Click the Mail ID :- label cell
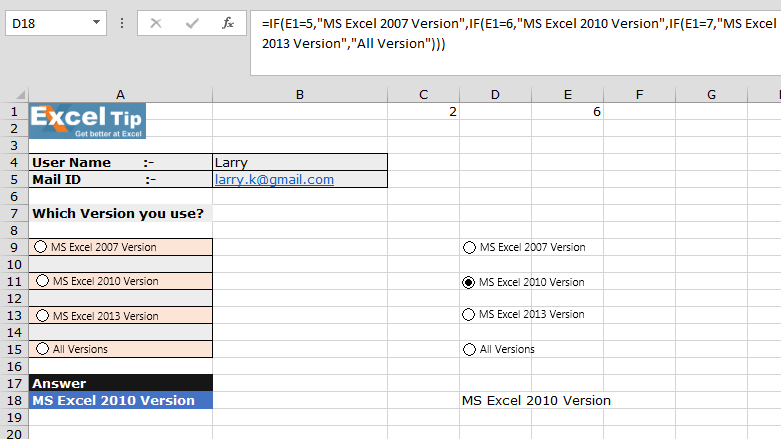781x439 pixels. (121, 179)
